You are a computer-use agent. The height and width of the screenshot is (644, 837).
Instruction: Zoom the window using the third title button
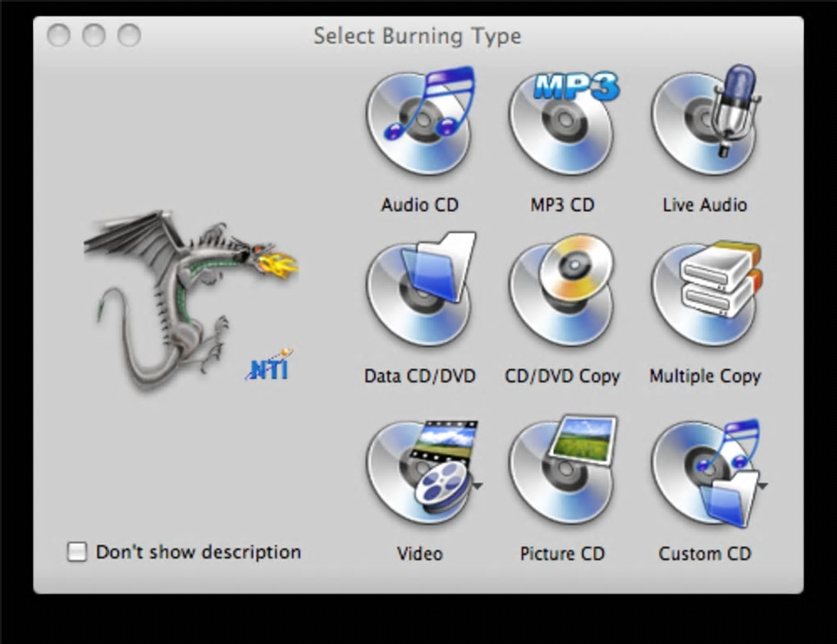[129, 35]
